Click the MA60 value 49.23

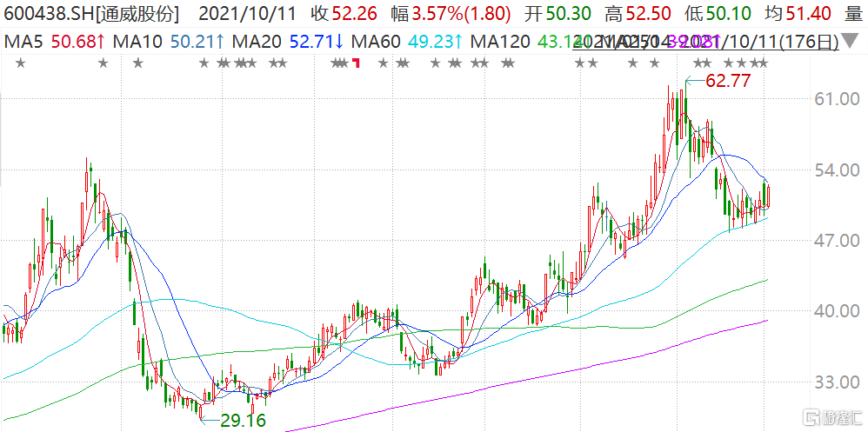(433, 40)
